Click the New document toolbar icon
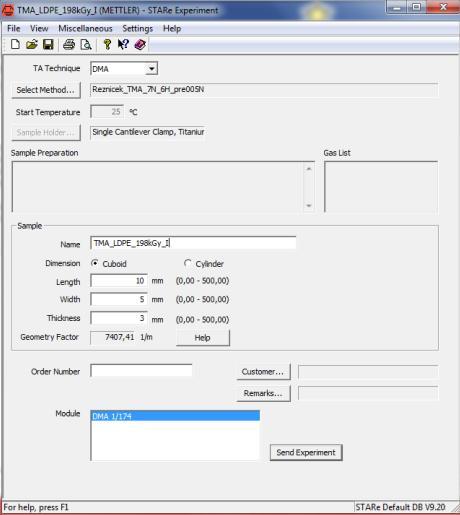The height and width of the screenshot is (515, 460). 15,44
